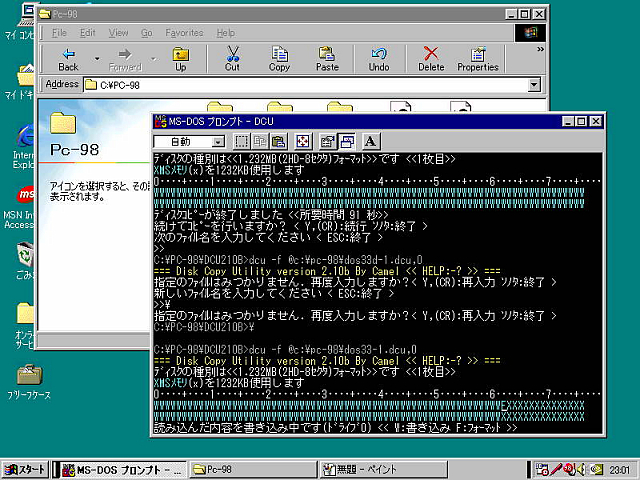This screenshot has width=640, height=480.
Task: Click the volume speaker tray icon
Action: click(x=582, y=470)
